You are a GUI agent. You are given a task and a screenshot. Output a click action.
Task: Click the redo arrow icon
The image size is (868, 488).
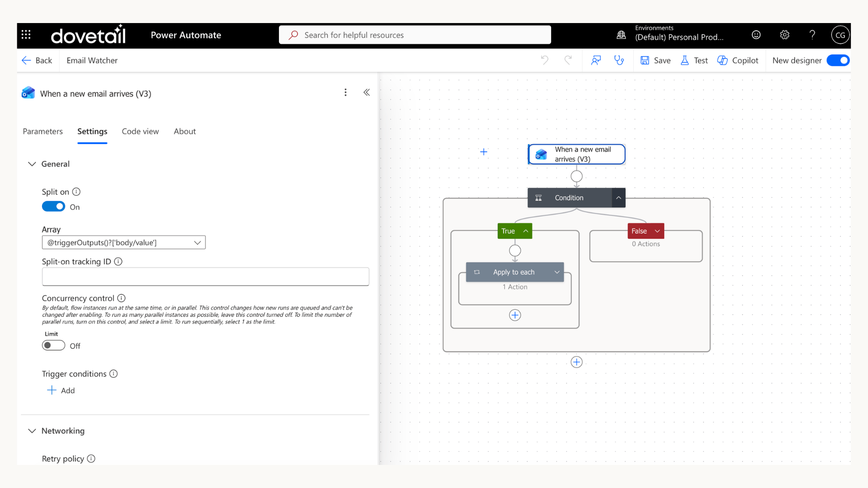pyautogui.click(x=568, y=60)
